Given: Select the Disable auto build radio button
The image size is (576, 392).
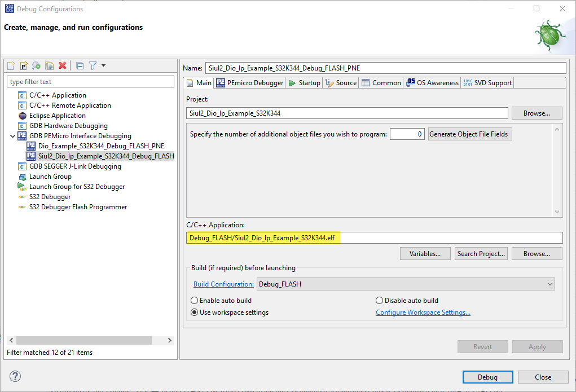Looking at the screenshot, I should point(380,301).
